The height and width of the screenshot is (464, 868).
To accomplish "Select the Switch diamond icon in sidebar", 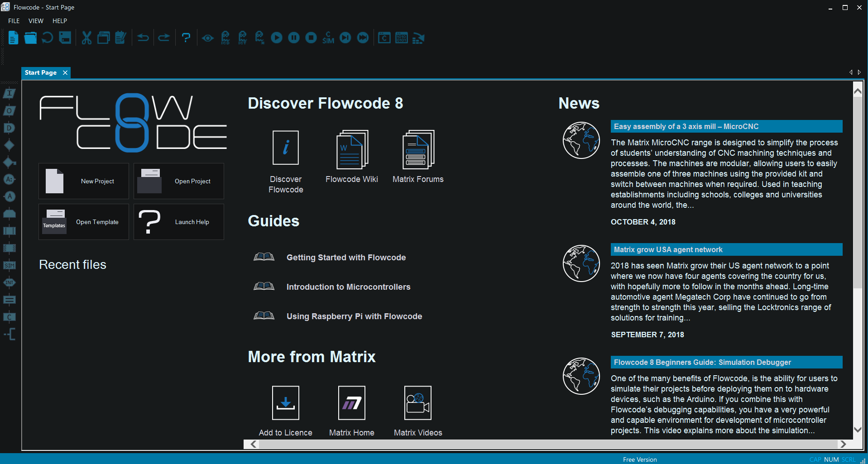I will [x=10, y=163].
